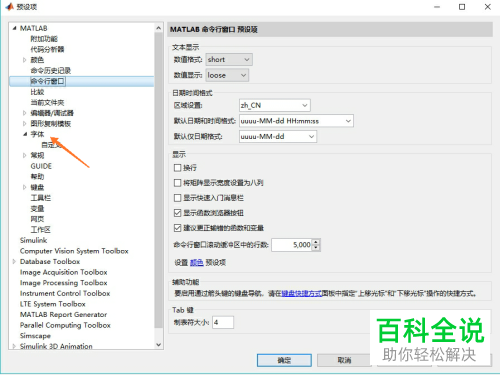Select Image Processing Toolbox
This screenshot has height=375, width=500.
pyautogui.click(x=63, y=283)
